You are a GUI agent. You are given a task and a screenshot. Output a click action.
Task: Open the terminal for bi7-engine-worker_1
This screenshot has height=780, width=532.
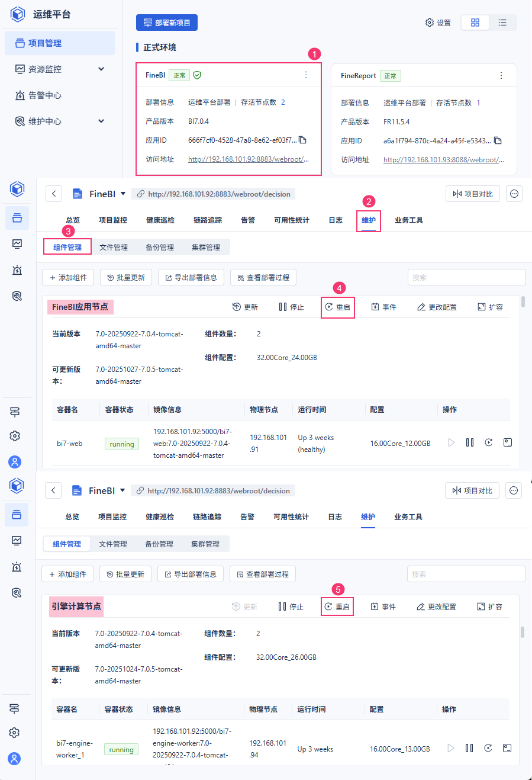pyautogui.click(x=507, y=748)
